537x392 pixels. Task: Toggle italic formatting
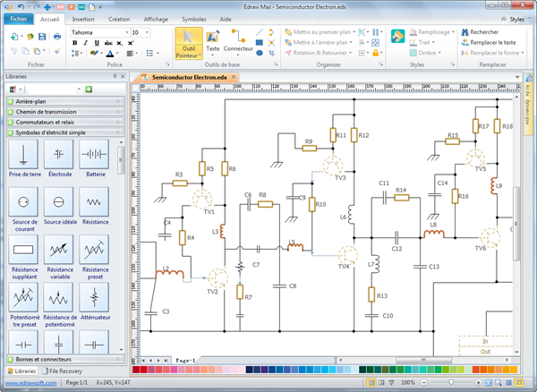pos(86,43)
